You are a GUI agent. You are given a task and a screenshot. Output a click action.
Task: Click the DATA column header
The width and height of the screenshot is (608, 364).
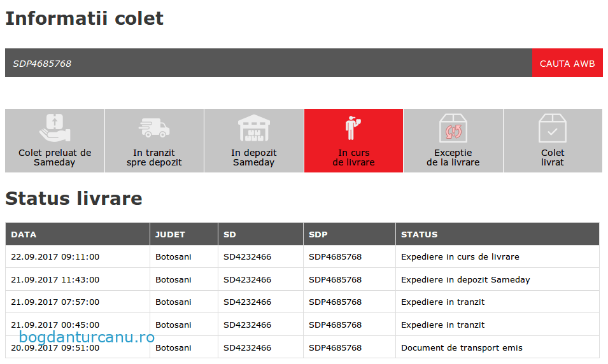click(x=24, y=234)
